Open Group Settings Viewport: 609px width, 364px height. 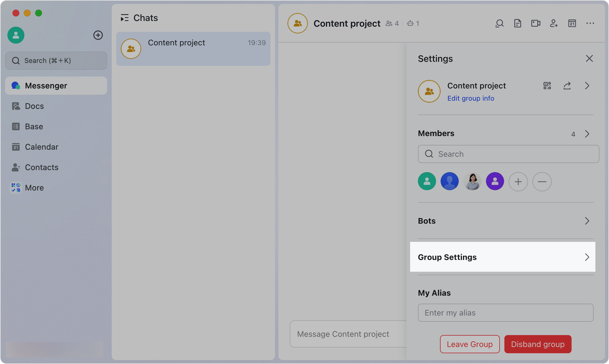[x=503, y=257]
